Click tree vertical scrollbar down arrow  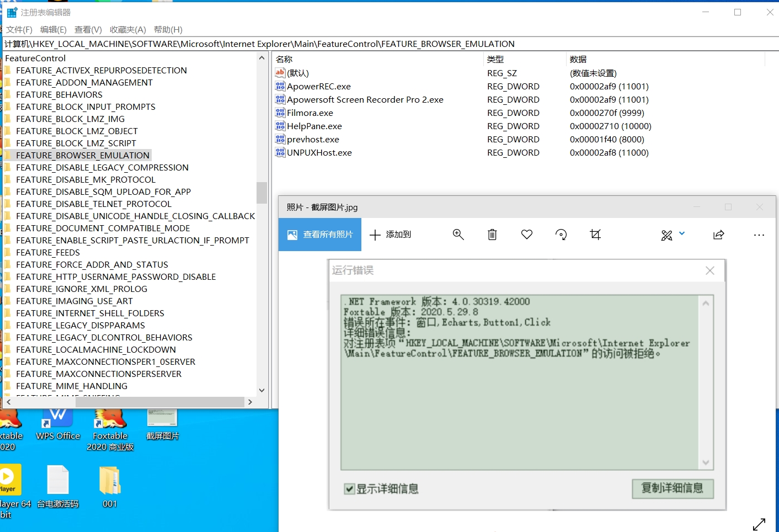click(262, 390)
